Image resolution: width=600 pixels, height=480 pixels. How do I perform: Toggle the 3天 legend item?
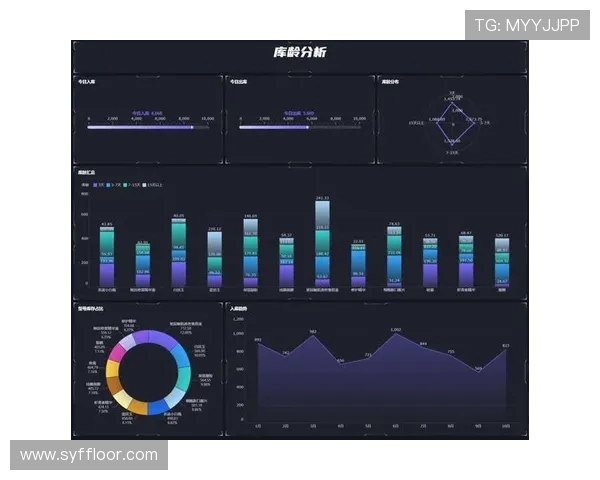click(x=98, y=185)
